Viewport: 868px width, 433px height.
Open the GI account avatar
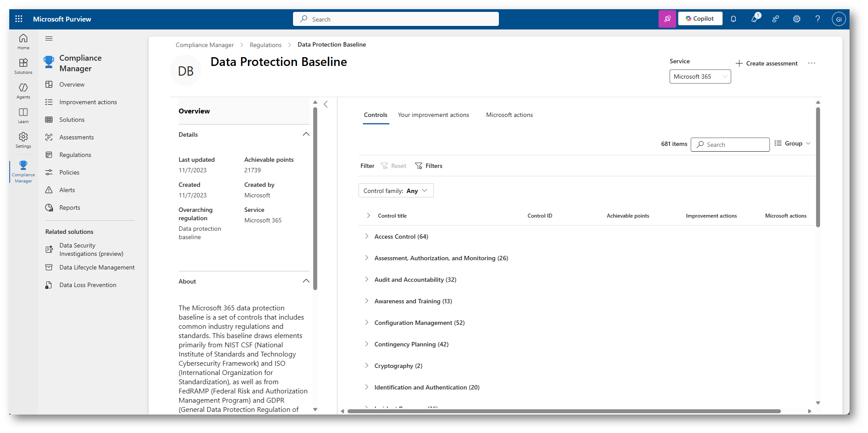[x=839, y=19]
